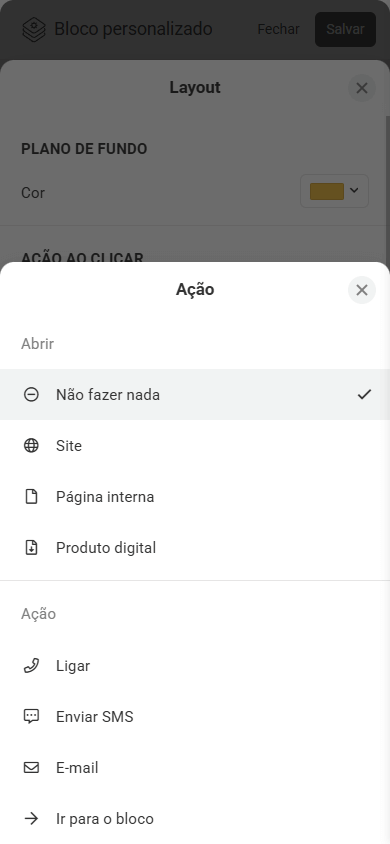Close the Layout panel with X
The image size is (390, 844).
tap(362, 88)
